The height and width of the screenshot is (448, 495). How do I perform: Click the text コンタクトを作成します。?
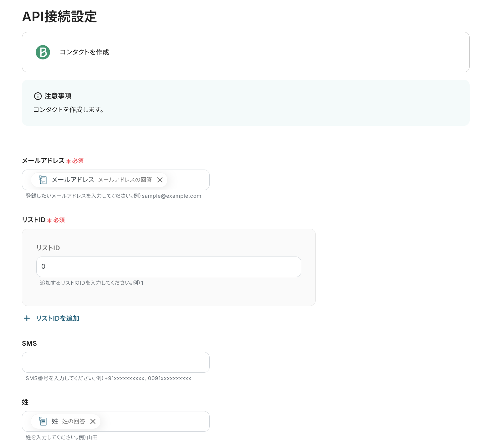pyautogui.click(x=69, y=109)
